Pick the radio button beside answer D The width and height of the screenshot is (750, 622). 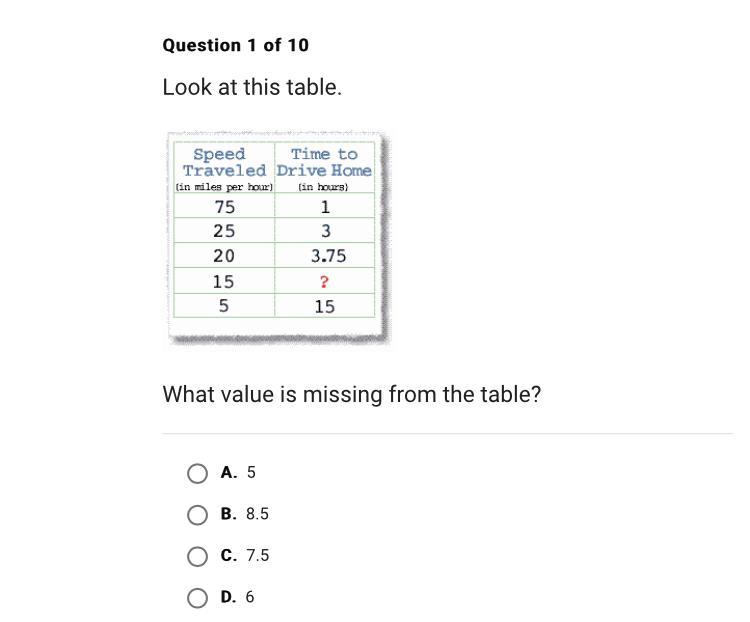point(198,598)
